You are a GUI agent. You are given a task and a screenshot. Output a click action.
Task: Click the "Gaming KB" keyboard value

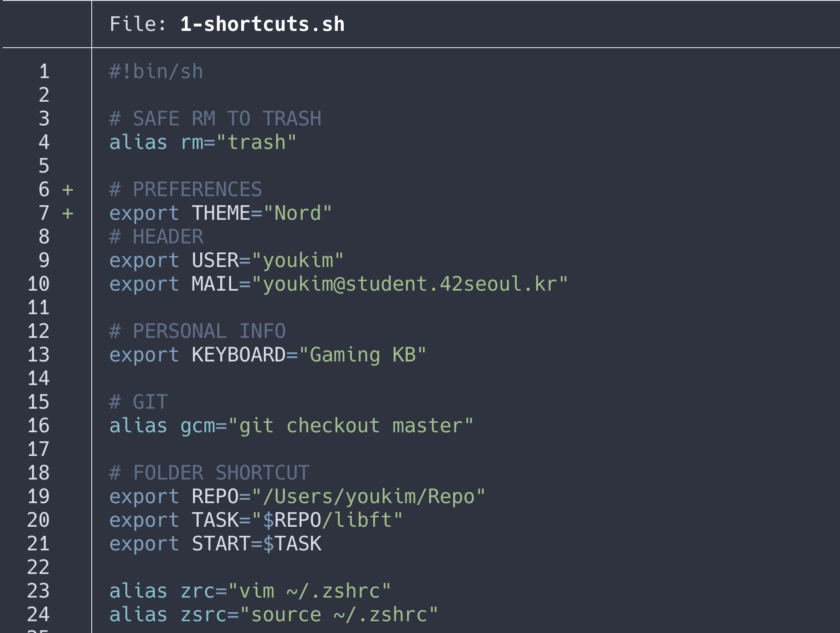click(363, 355)
